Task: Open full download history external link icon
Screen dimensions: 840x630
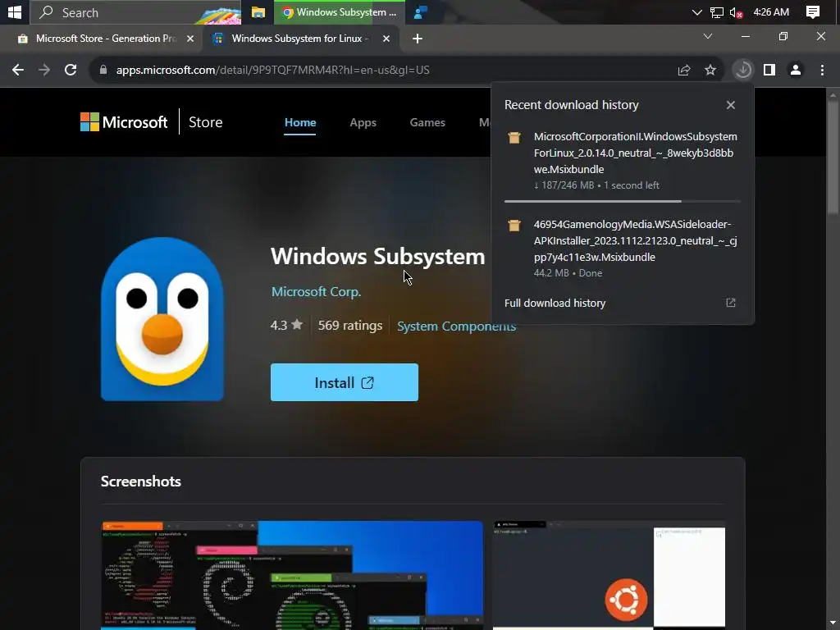Action: (x=731, y=303)
